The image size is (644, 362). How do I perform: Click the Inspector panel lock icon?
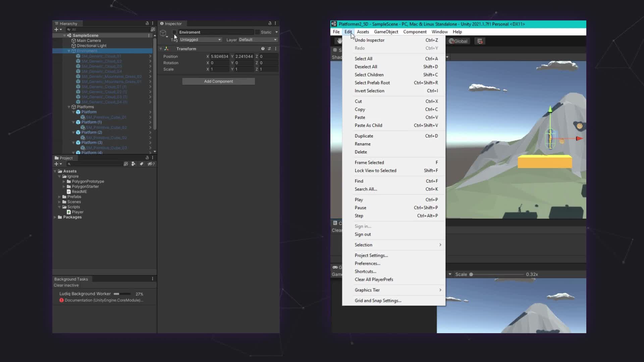[270, 23]
